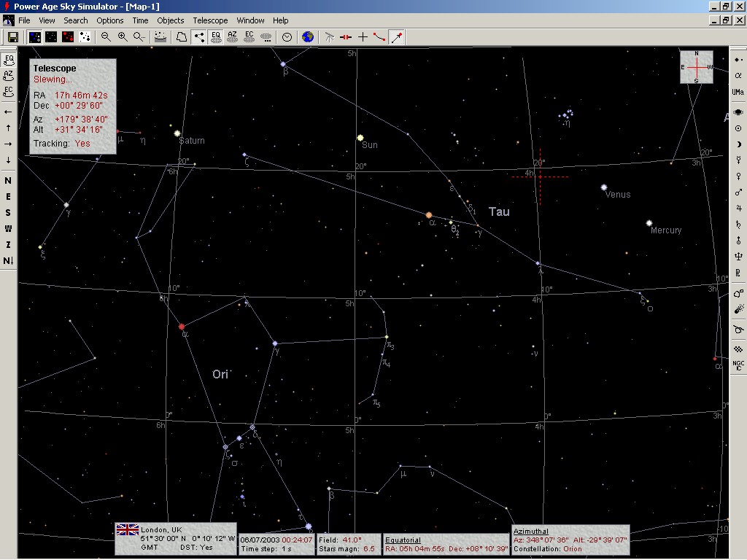Viewport: 747px width, 560px height.
Task: Open the grid options icon with dots
Action: [266, 37]
